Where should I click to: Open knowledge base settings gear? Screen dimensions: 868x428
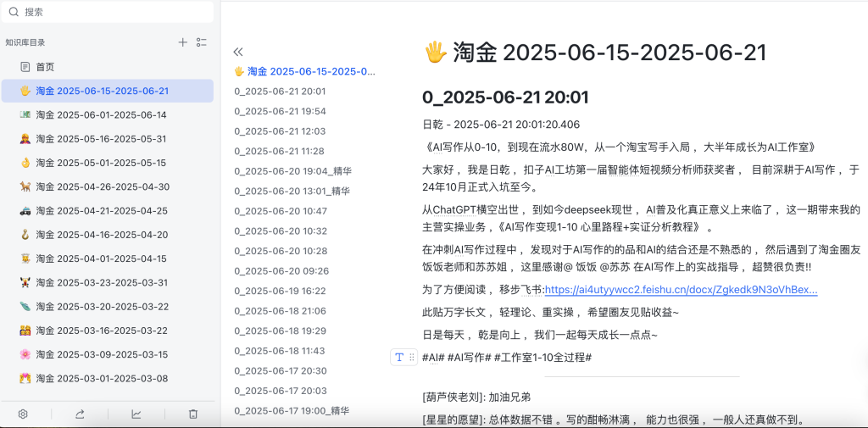tap(23, 414)
